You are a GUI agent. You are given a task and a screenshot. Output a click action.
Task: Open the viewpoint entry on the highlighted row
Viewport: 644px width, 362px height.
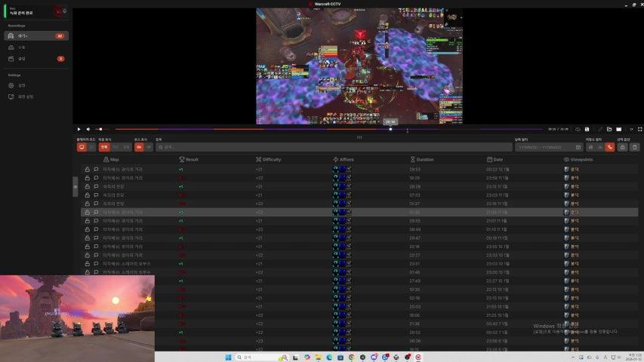click(572, 212)
